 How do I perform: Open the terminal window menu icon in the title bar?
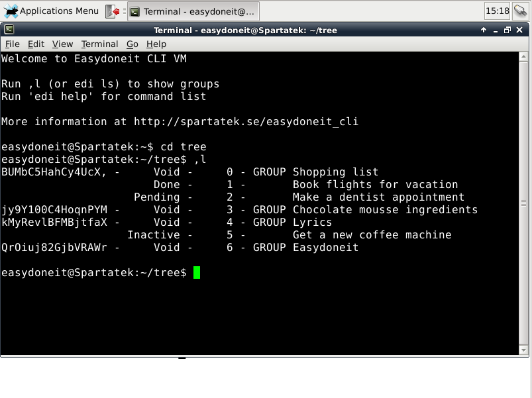9,30
